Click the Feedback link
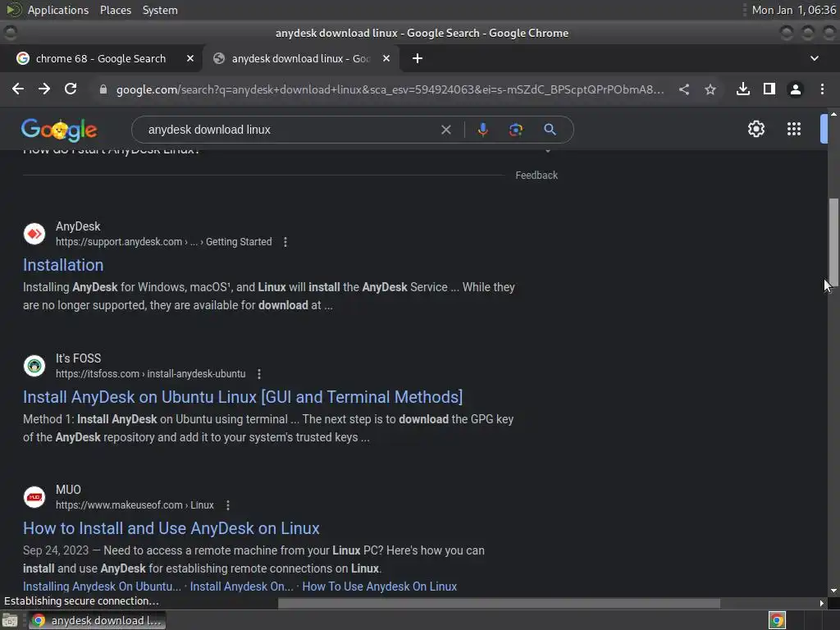The image size is (840, 630). [536, 176]
